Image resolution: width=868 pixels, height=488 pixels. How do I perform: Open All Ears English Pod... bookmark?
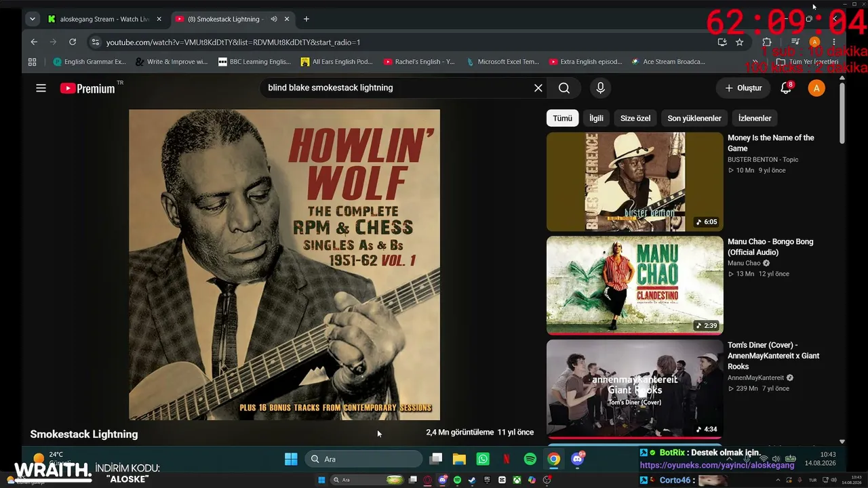tap(337, 62)
